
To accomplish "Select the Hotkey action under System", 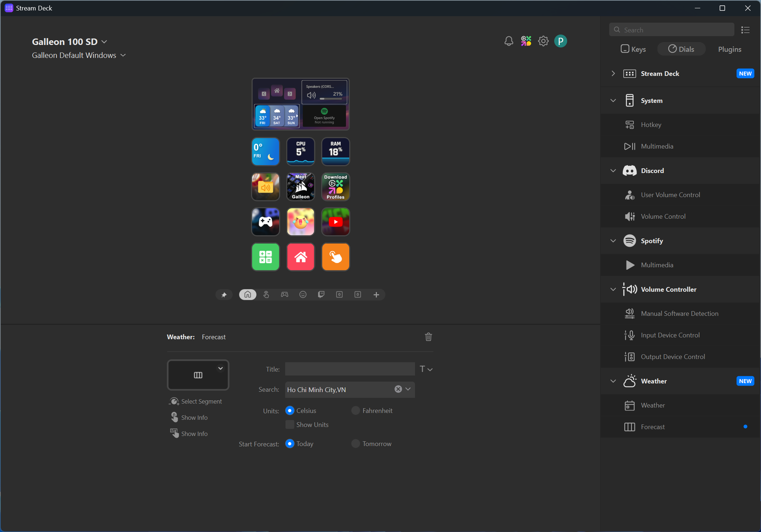I will 651,124.
